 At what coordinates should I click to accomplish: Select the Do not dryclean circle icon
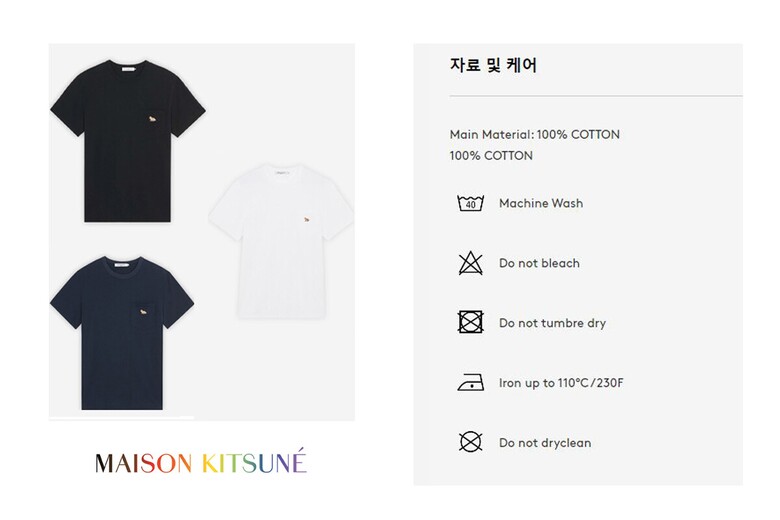click(x=471, y=442)
